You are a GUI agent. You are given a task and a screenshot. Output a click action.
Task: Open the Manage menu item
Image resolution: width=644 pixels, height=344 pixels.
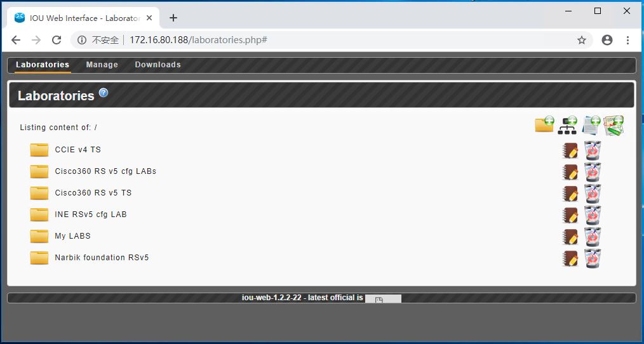[x=102, y=65]
